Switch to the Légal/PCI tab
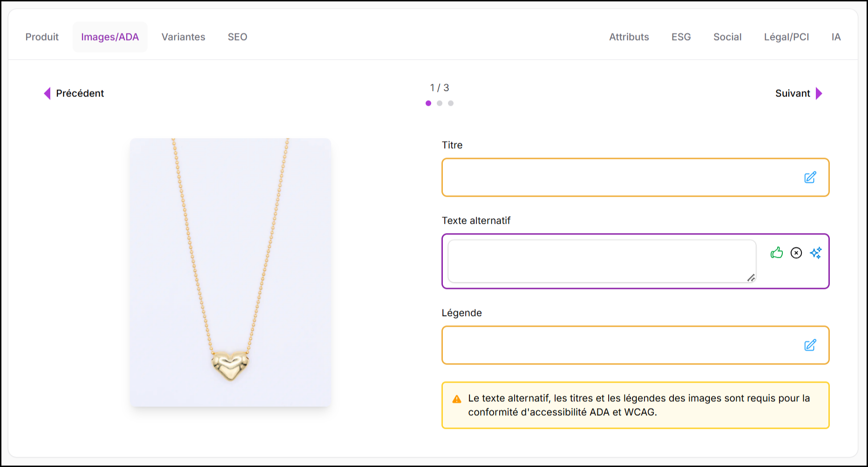 (x=787, y=37)
